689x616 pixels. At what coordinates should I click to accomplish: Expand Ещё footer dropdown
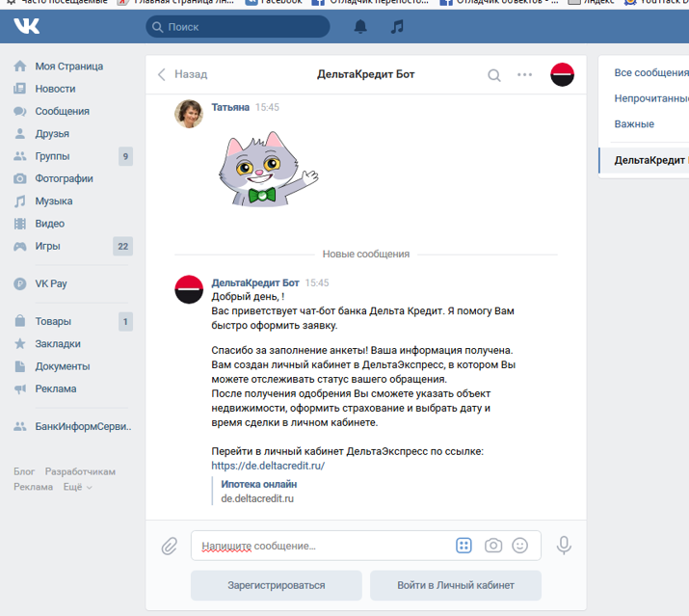(x=78, y=487)
